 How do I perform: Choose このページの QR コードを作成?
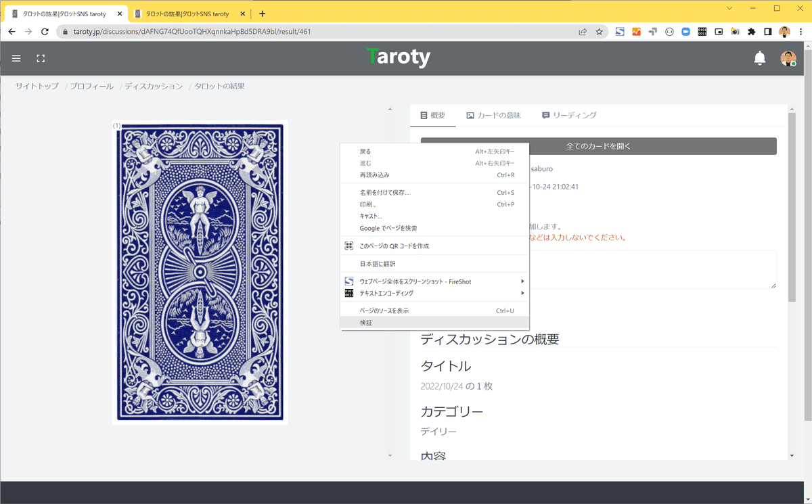434,246
